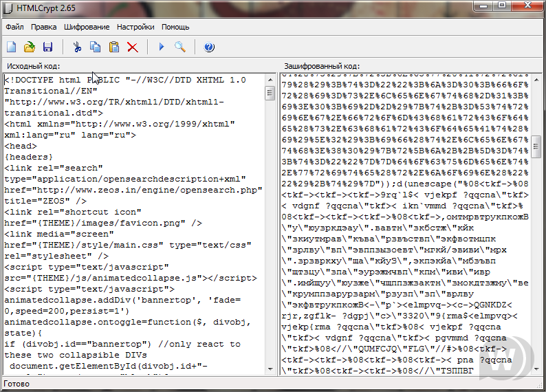This screenshot has width=546, height=392.
Task: Maximize the HTMLCrypt window
Action: tap(501, 6)
